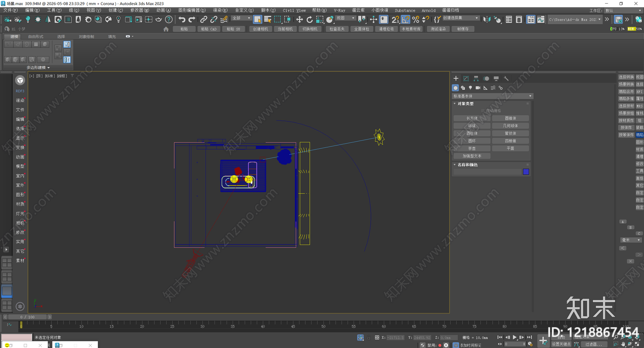Toggle Angle Snap in main toolbar
644x348 pixels.
click(406, 19)
